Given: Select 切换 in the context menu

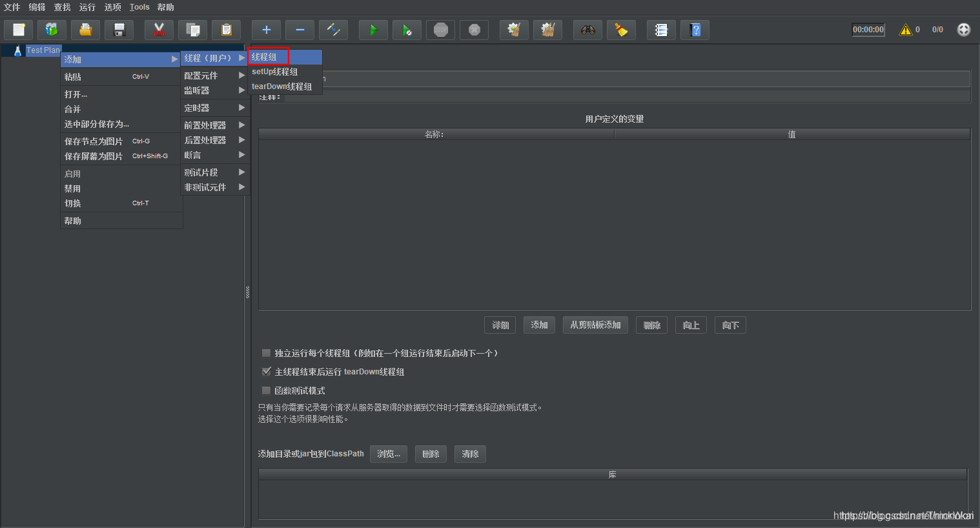Looking at the screenshot, I should pyautogui.click(x=121, y=203).
